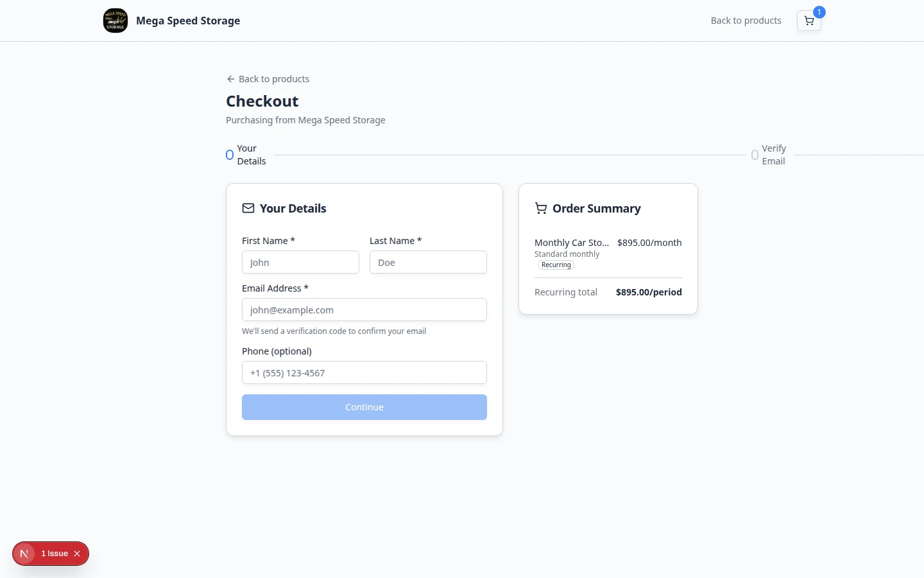
Task: Open the Next.js dev tools N icon
Action: pos(24,554)
